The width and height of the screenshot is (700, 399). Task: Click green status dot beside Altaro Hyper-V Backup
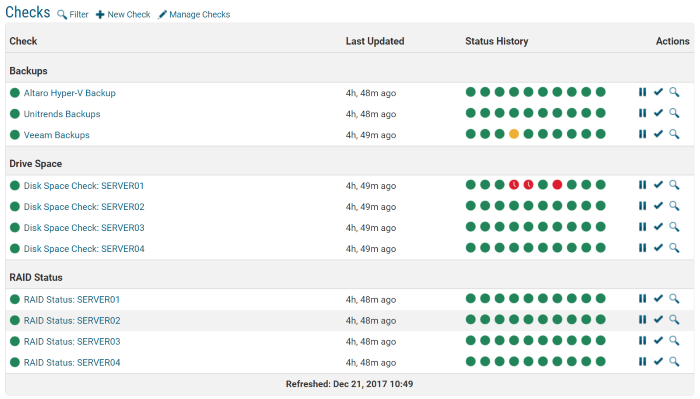(x=15, y=93)
